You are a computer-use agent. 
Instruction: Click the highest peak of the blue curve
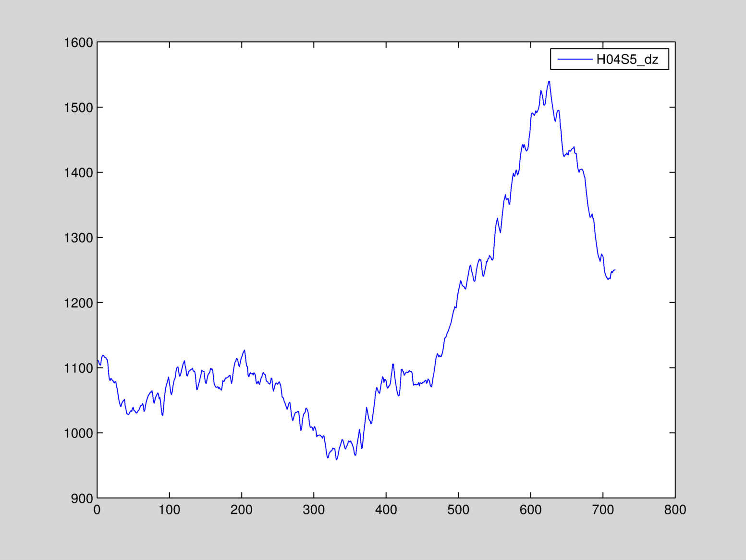tap(549, 82)
